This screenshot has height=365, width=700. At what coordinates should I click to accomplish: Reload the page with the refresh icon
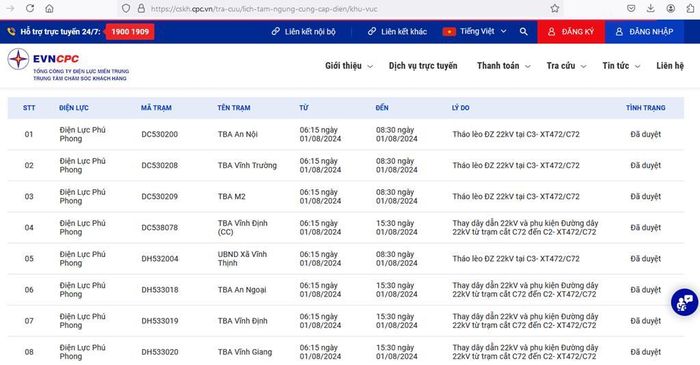[30, 8]
